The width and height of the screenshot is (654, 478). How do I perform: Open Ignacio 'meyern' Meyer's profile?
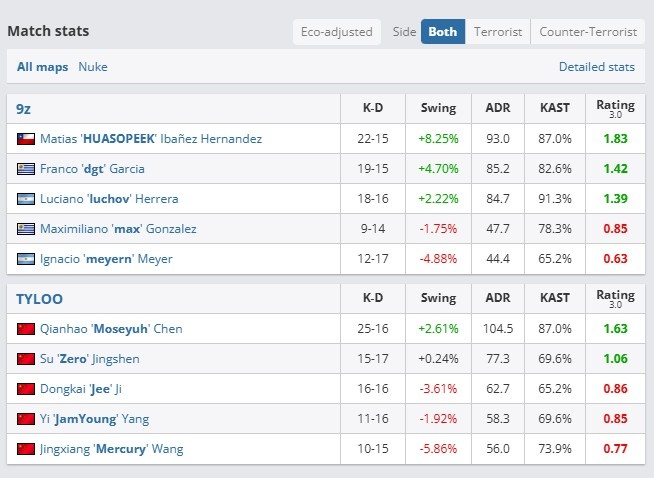[106, 259]
